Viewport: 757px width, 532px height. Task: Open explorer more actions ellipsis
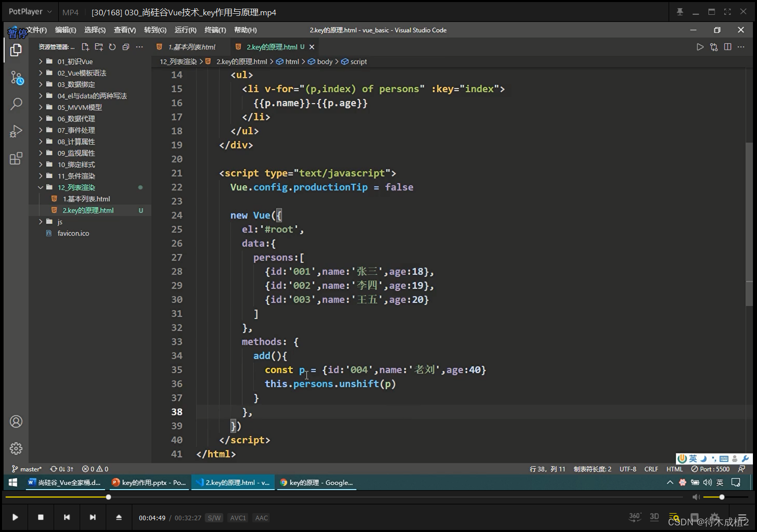[139, 47]
